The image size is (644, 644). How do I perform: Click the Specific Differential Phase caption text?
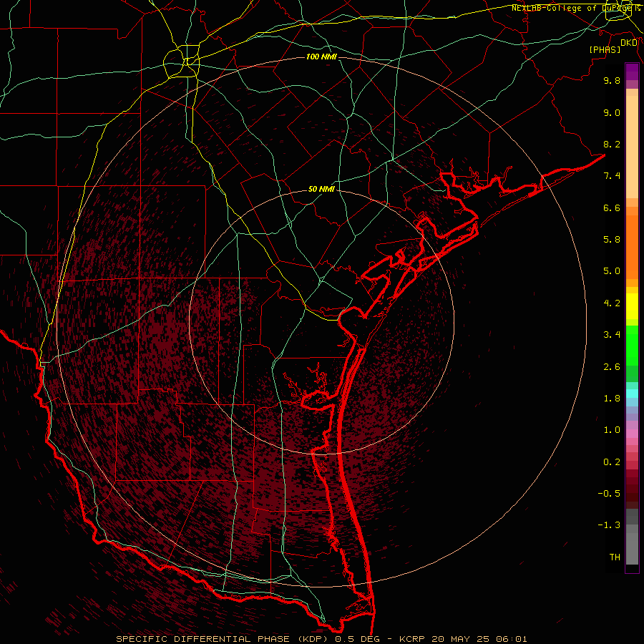click(321, 639)
